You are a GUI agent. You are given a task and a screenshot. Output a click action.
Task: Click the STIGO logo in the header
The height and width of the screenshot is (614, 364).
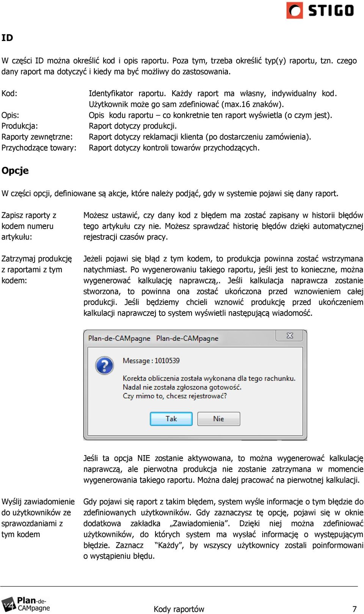pos(320,10)
